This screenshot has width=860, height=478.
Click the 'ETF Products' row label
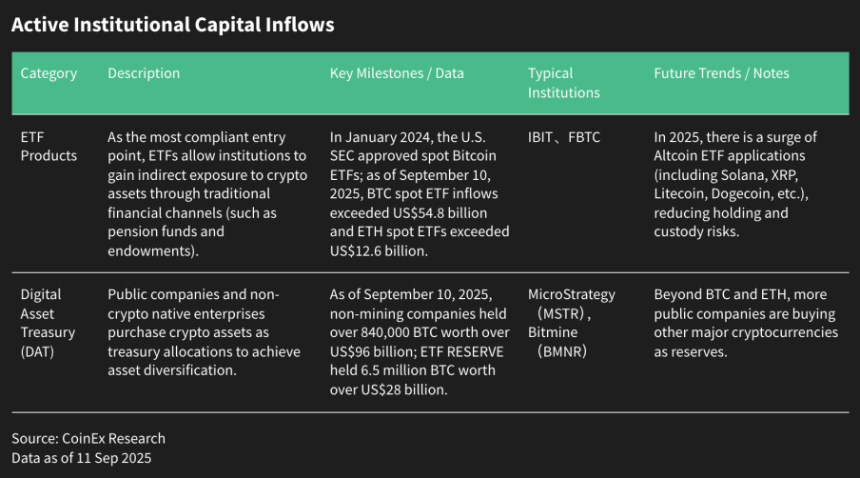[49, 146]
